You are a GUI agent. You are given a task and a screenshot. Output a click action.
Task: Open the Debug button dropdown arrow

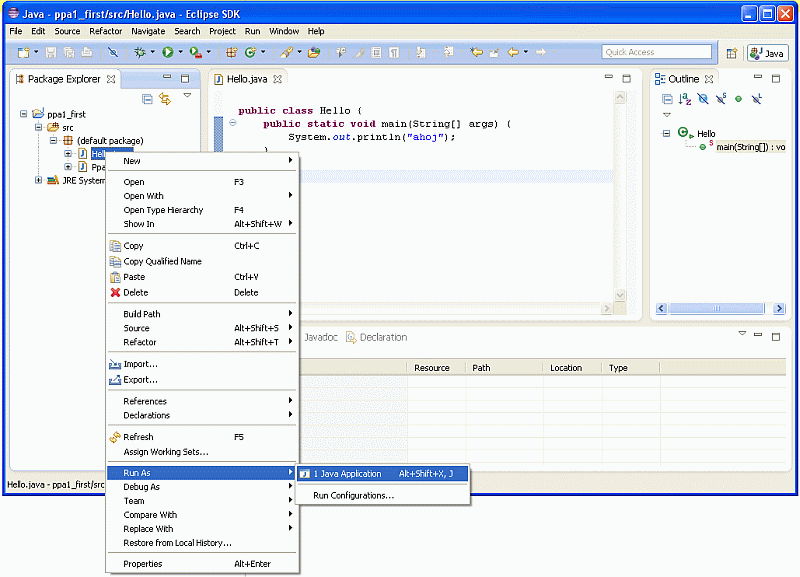(152, 52)
